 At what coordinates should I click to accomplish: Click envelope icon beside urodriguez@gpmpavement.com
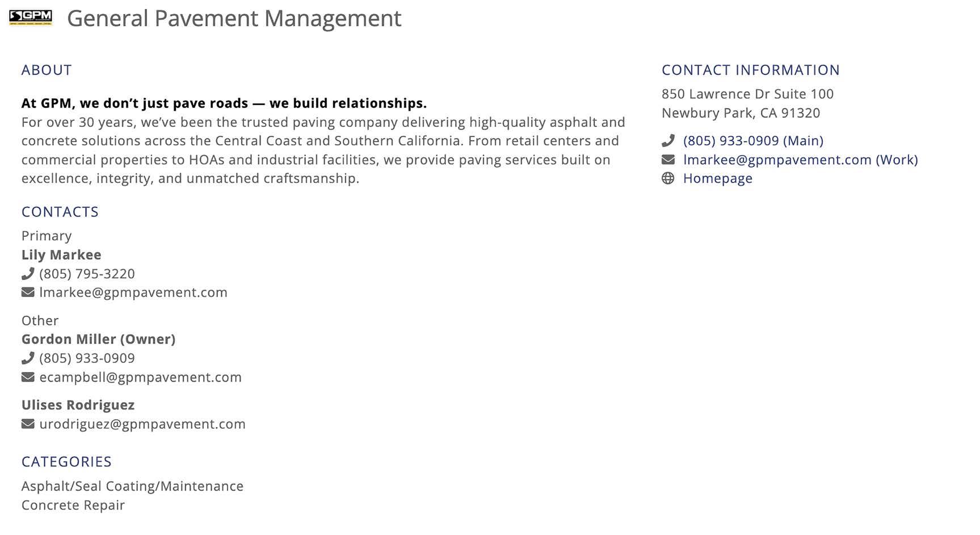(28, 424)
